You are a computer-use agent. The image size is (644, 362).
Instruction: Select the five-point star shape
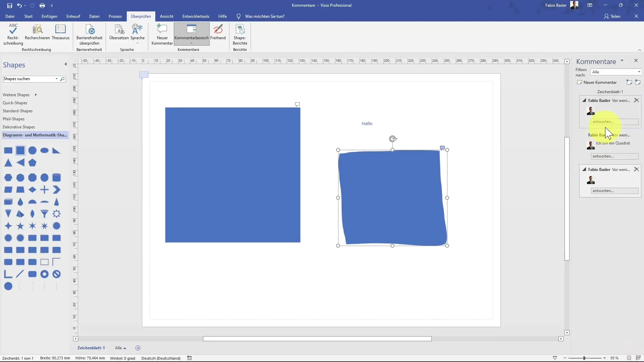click(20, 226)
